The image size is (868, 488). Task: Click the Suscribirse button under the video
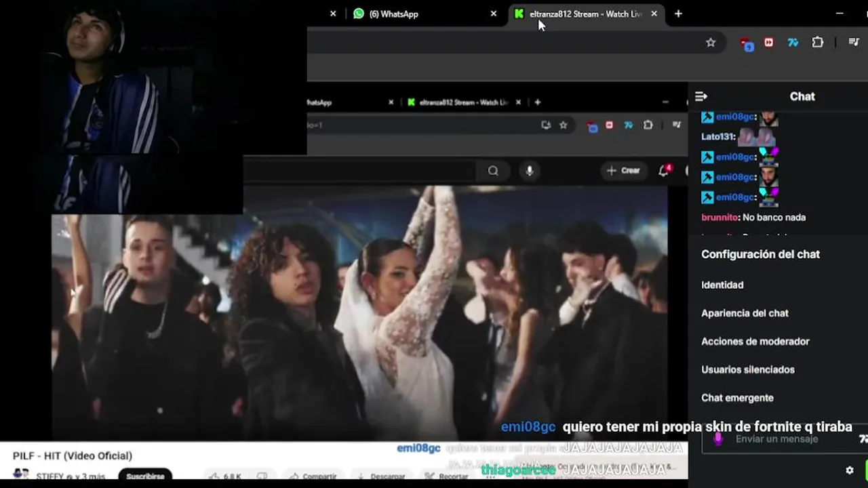click(144, 476)
